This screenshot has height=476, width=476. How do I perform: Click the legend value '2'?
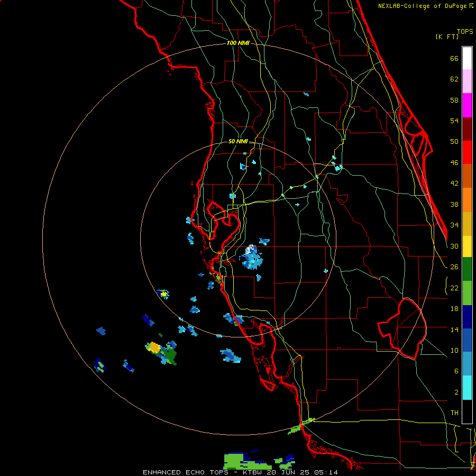pyautogui.click(x=456, y=392)
